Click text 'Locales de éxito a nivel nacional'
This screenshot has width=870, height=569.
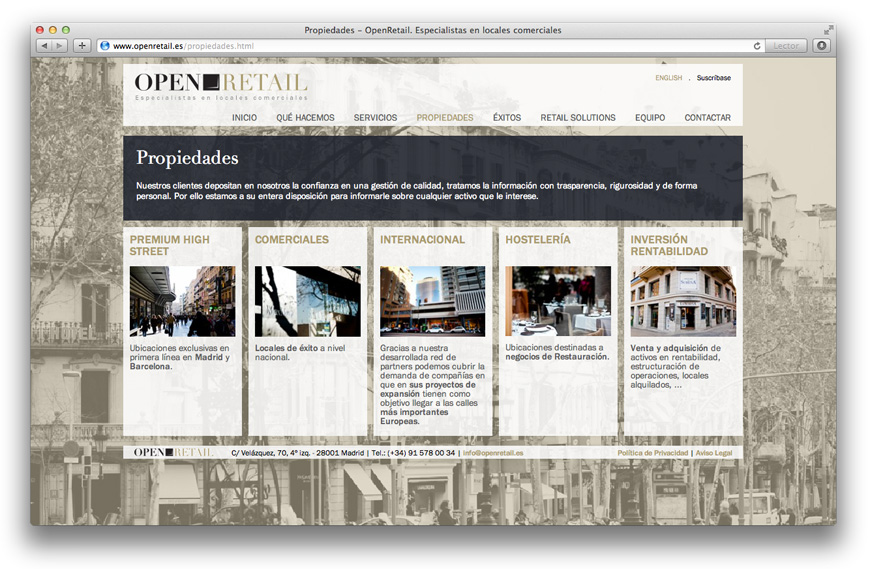tap(300, 353)
